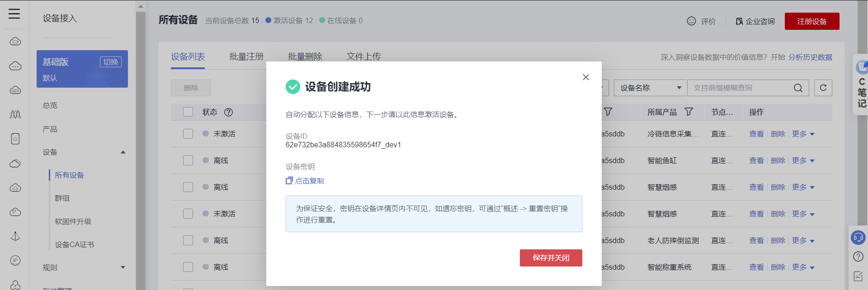Click the 注册设备 button
Image resolution: width=868 pixels, height=290 pixels.
click(x=812, y=21)
